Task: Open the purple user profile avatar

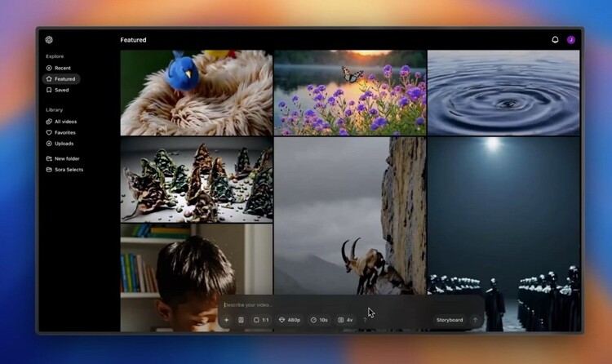Action: pos(571,39)
